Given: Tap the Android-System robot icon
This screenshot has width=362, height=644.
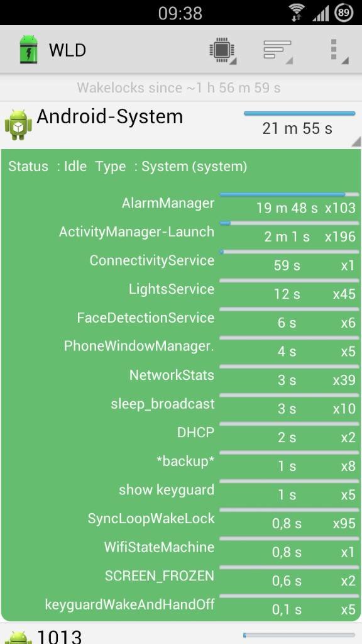Looking at the screenshot, I should (18, 125).
